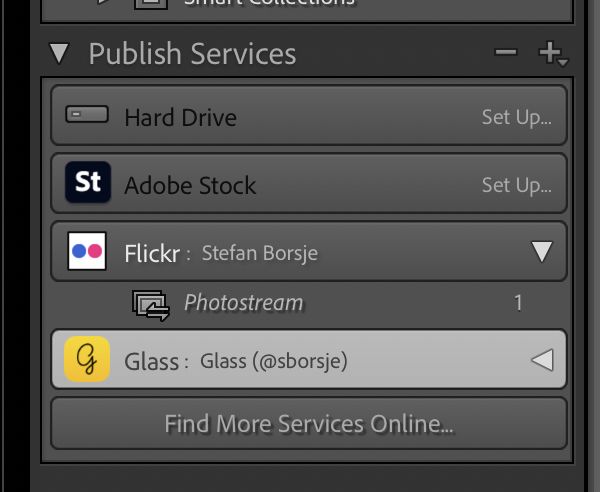
Task: Click the plus icon to add publish service
Action: (x=553, y=54)
